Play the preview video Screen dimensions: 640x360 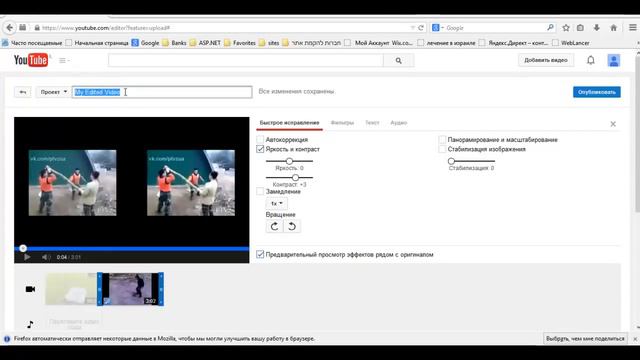coord(27,257)
